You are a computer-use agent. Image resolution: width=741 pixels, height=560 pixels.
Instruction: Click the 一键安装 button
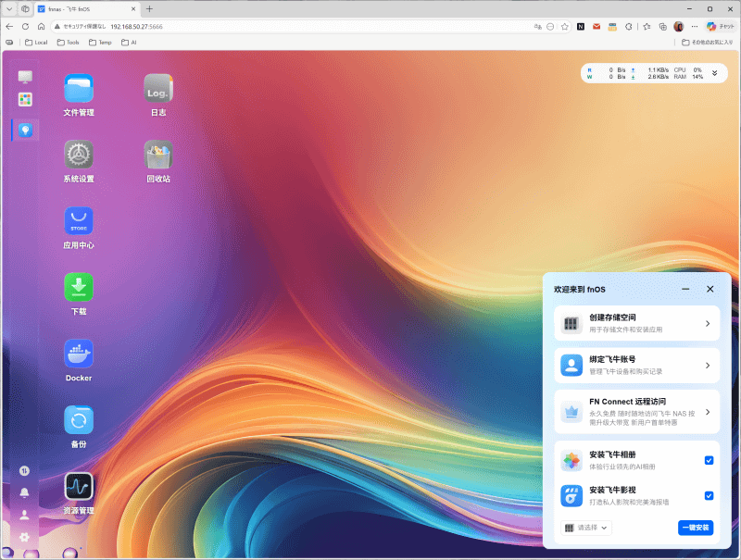coord(696,528)
